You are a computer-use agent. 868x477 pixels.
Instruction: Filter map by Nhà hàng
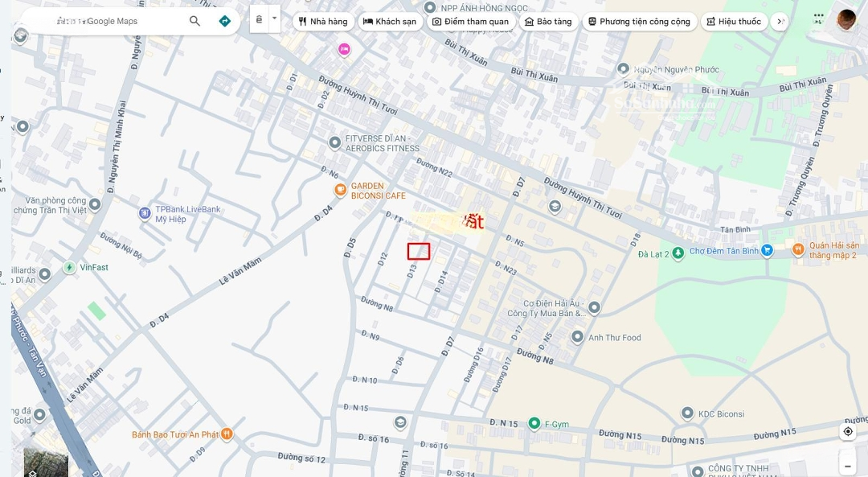point(323,22)
